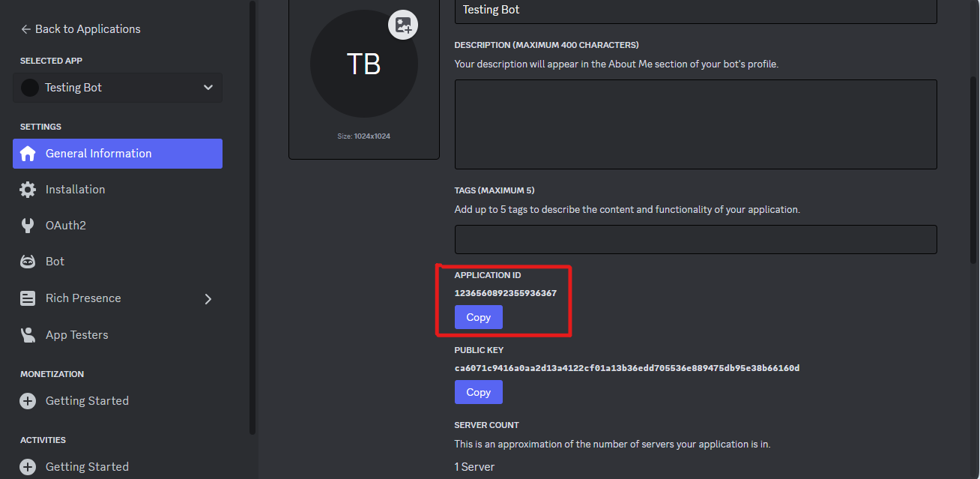Open the OAuth2 section icon
Screen dimensions: 980x479
pyautogui.click(x=28, y=225)
